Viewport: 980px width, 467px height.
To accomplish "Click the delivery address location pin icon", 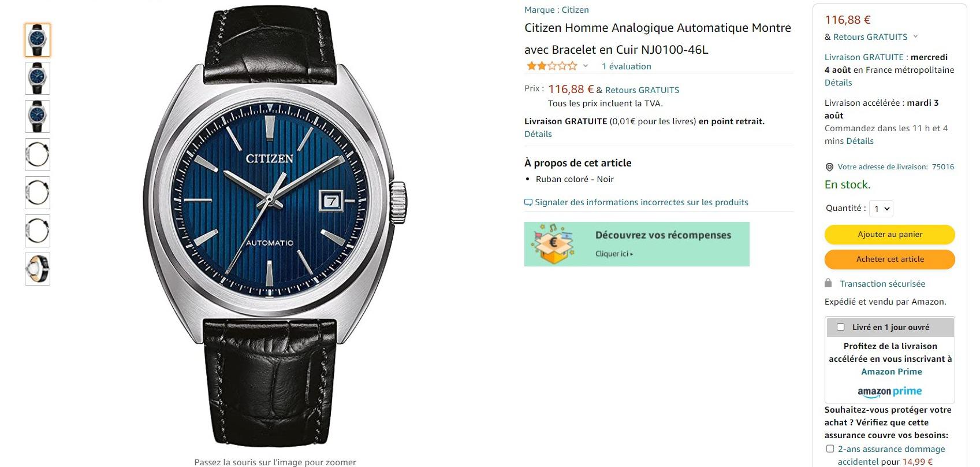I will pos(829,167).
